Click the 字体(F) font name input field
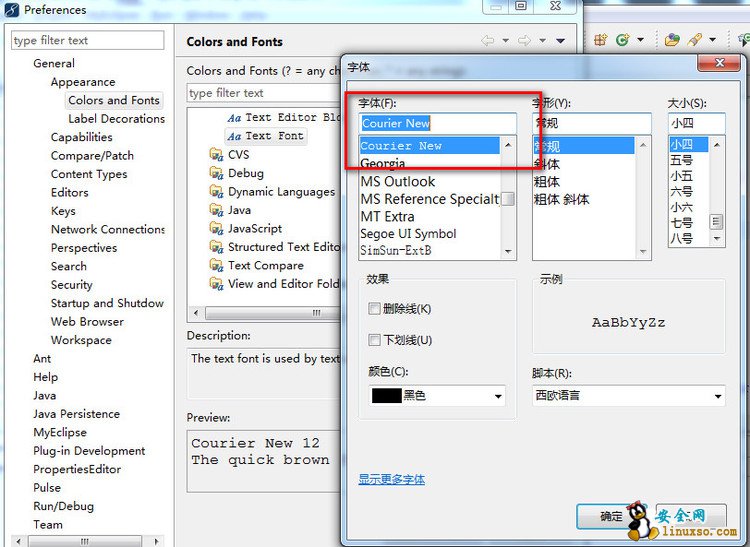This screenshot has height=547, width=750. point(438,123)
